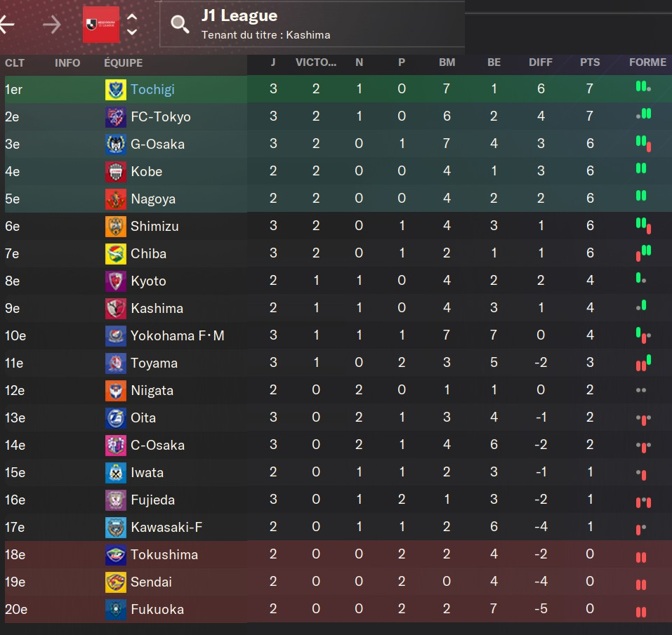This screenshot has width=672, height=635.
Task: Switch competition with the up chevron
Action: pos(131,18)
